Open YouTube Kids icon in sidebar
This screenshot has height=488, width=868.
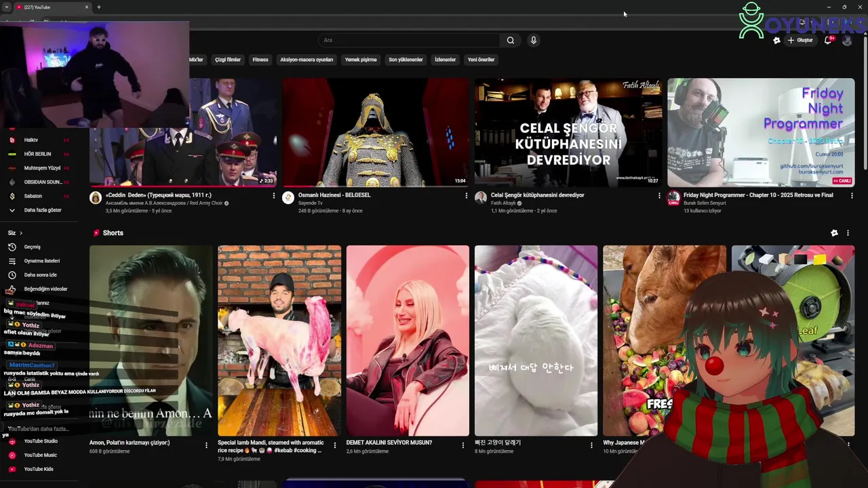point(12,469)
